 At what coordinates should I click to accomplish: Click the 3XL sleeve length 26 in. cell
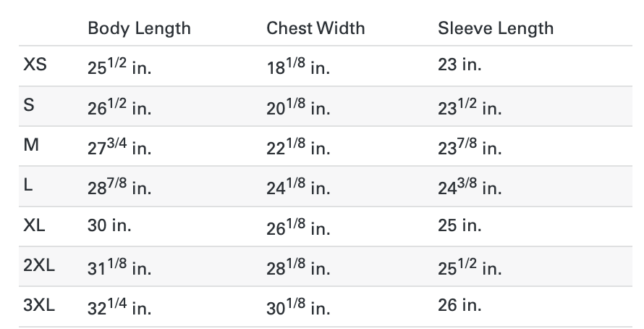pos(459,305)
